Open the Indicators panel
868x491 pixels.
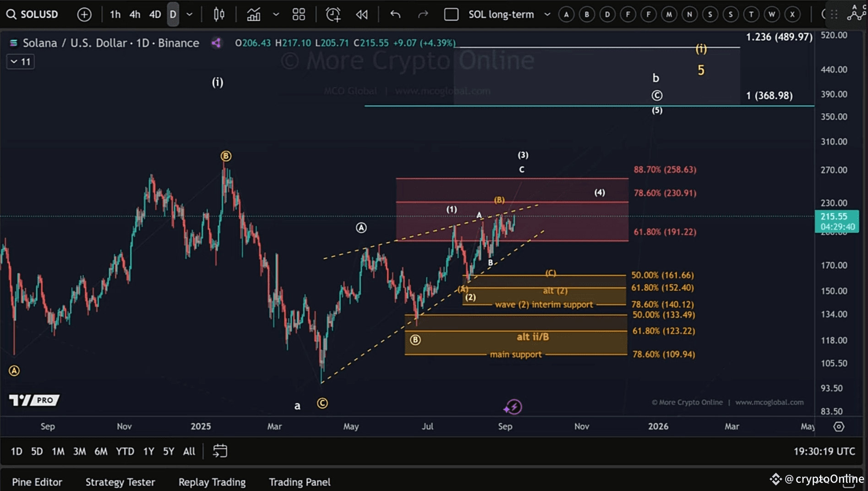point(254,15)
